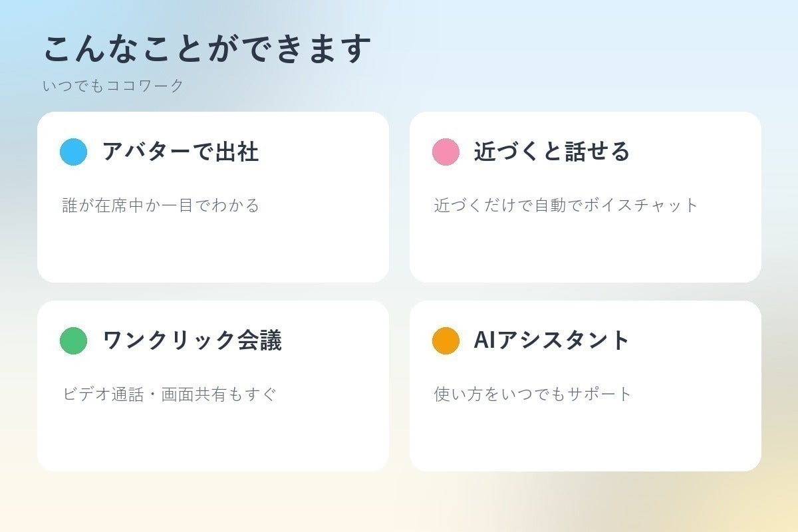
Task: Click the orange dot beside AIアシスタント
Action: (446, 340)
